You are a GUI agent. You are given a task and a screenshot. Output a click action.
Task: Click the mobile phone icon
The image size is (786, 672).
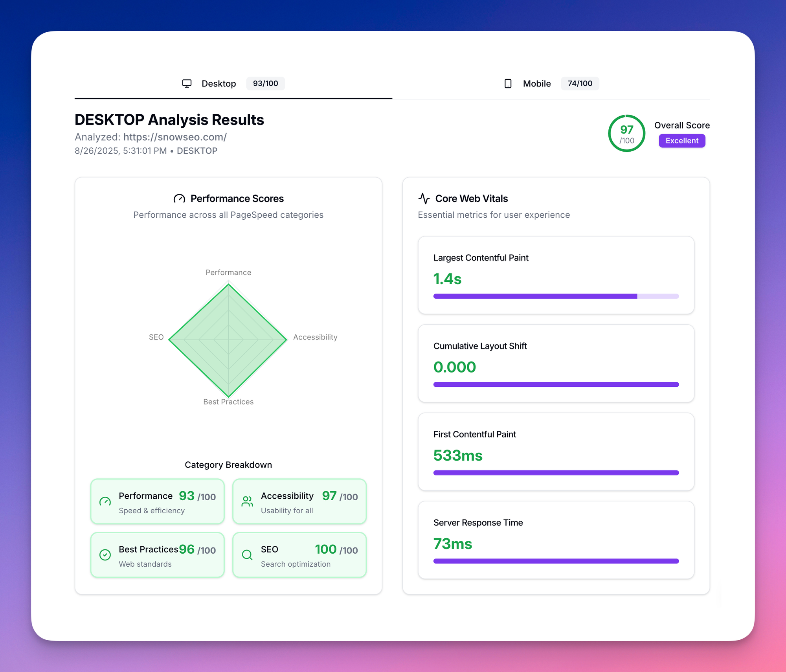click(x=508, y=83)
